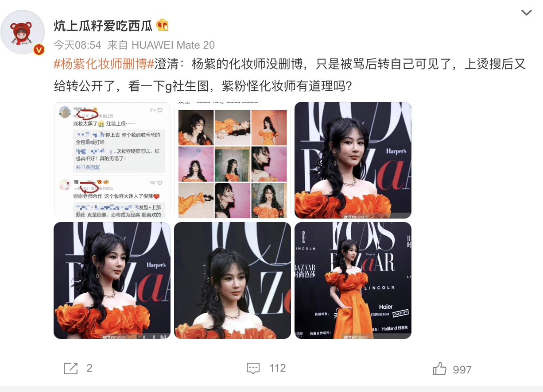
Task: Open bottom-middle close-up photo thumbnail
Action: [x=233, y=281]
